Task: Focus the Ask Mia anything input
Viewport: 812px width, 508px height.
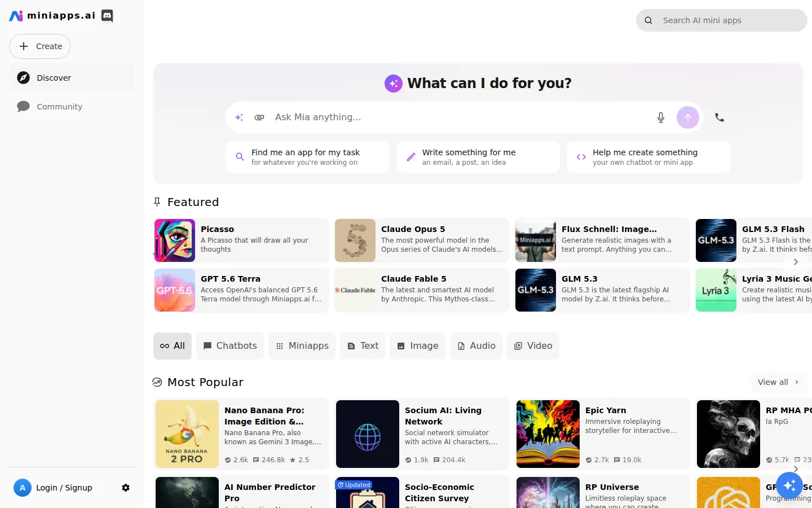Action: pos(460,117)
